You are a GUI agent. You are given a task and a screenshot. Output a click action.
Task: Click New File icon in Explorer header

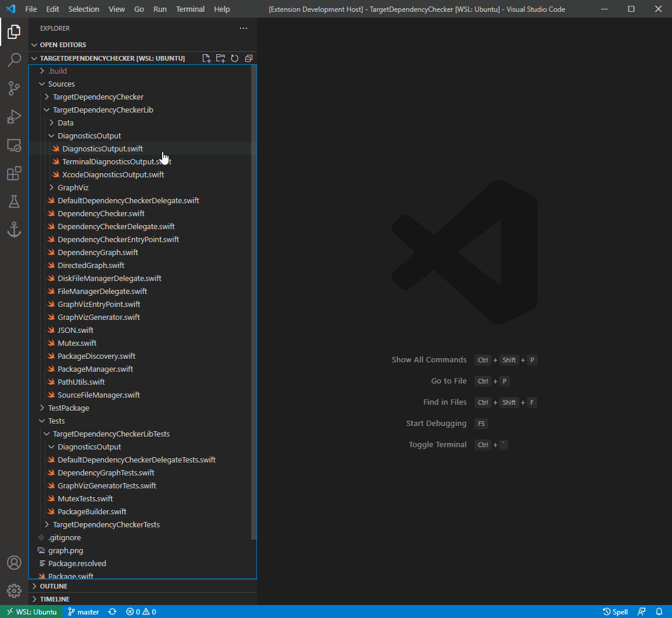[206, 58]
